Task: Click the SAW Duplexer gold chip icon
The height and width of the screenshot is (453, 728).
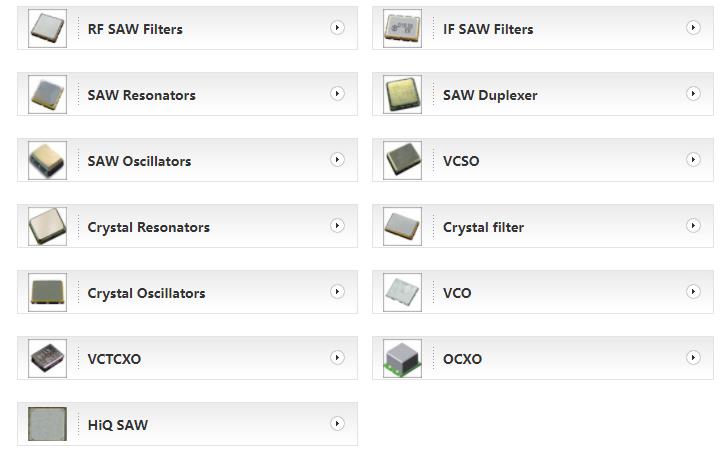Action: click(x=403, y=95)
